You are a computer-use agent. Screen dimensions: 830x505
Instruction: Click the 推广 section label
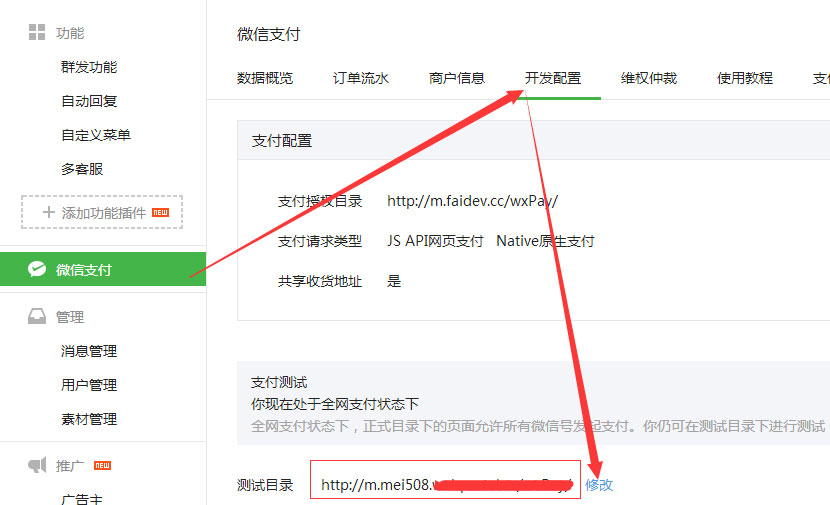pyautogui.click(x=70, y=466)
